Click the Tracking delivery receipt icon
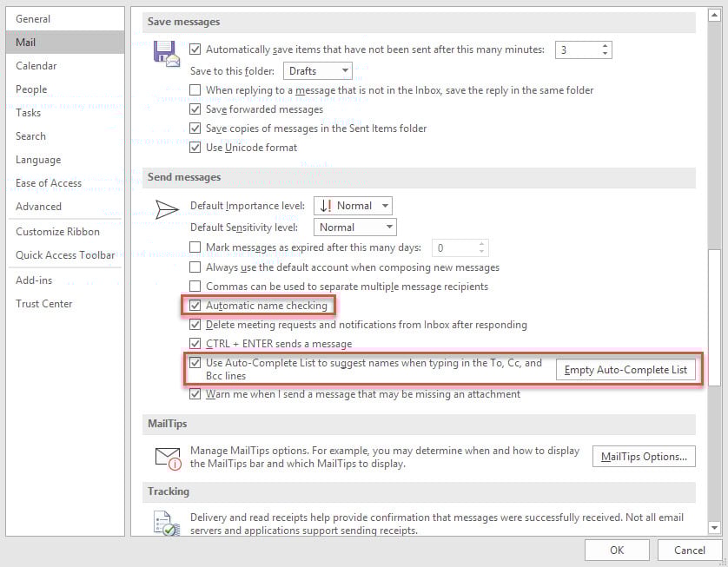728x567 pixels. [x=166, y=522]
